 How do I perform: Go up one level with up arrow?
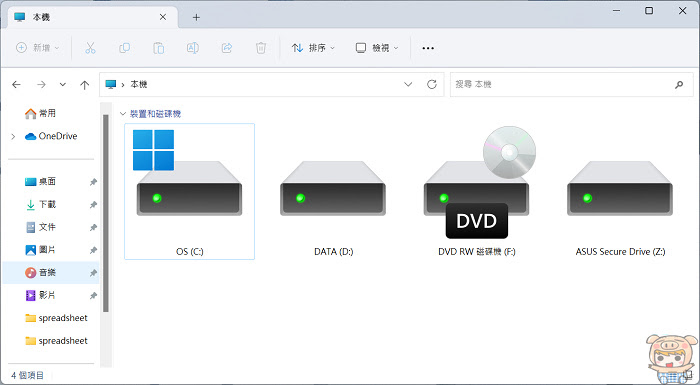click(x=84, y=84)
